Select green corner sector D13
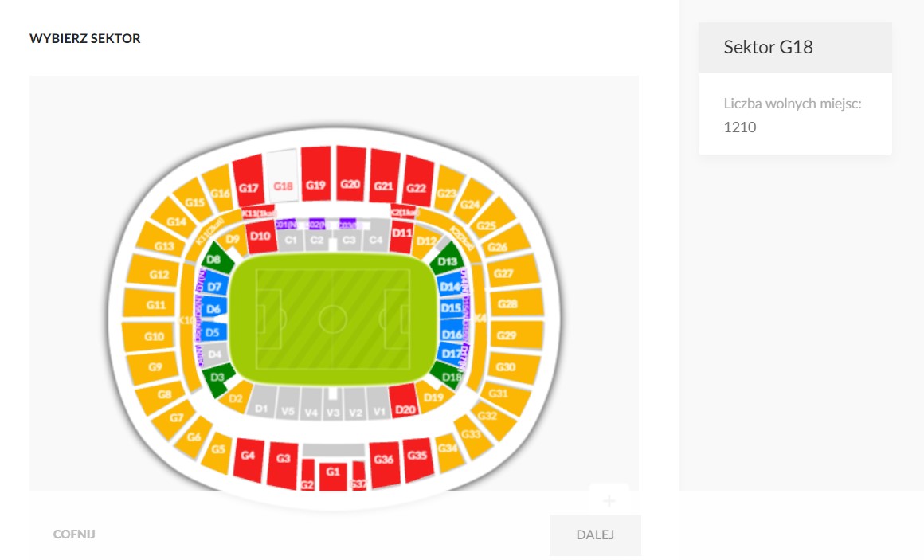The image size is (924, 560). point(447,260)
